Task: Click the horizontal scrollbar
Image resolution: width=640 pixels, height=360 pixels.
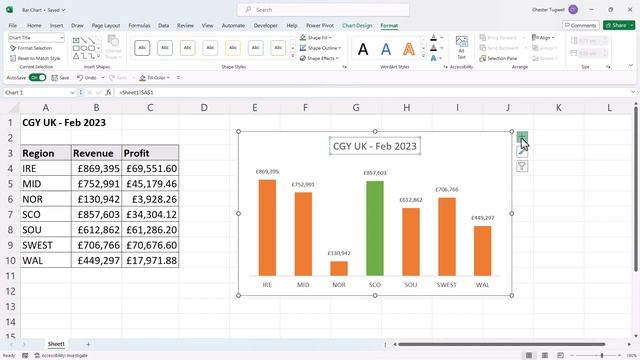Action: (502, 344)
